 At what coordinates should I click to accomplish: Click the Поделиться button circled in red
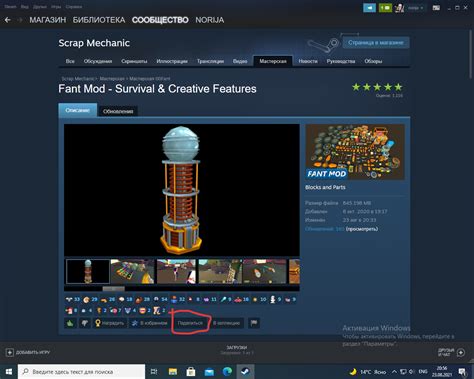[x=190, y=323]
